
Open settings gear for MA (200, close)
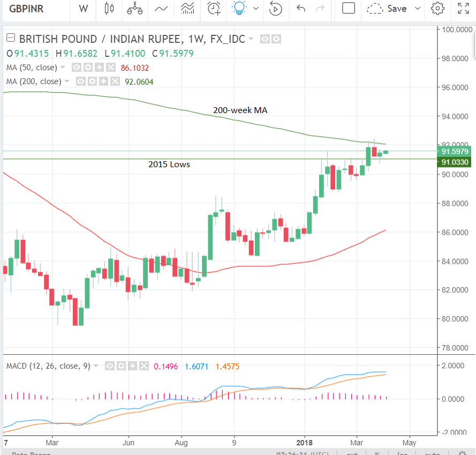click(92, 81)
